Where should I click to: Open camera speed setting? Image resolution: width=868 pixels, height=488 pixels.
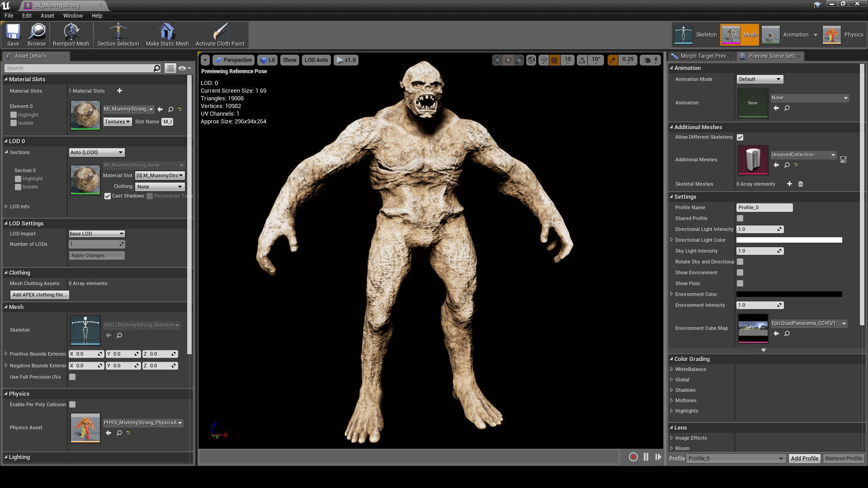(651, 60)
